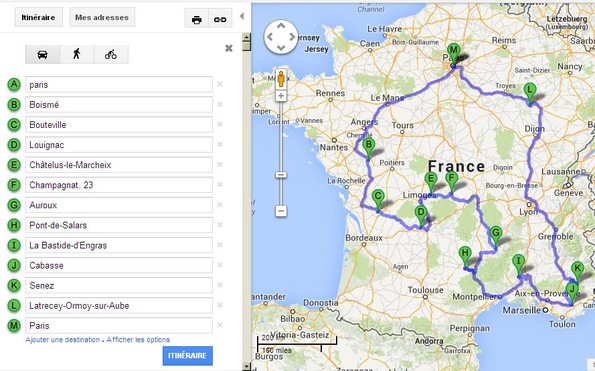The width and height of the screenshot is (595, 371).
Task: Remove the Senez destination
Action: 220,285
